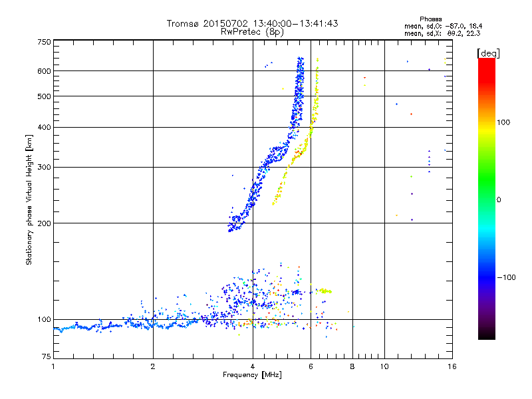
Task: Click the yellow-green echo cluster near 6.5 MHz
Action: point(324,291)
